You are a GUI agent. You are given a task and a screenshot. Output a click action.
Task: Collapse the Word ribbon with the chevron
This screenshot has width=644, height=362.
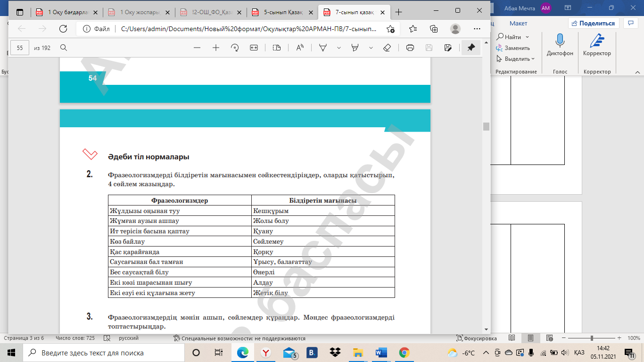click(x=637, y=72)
